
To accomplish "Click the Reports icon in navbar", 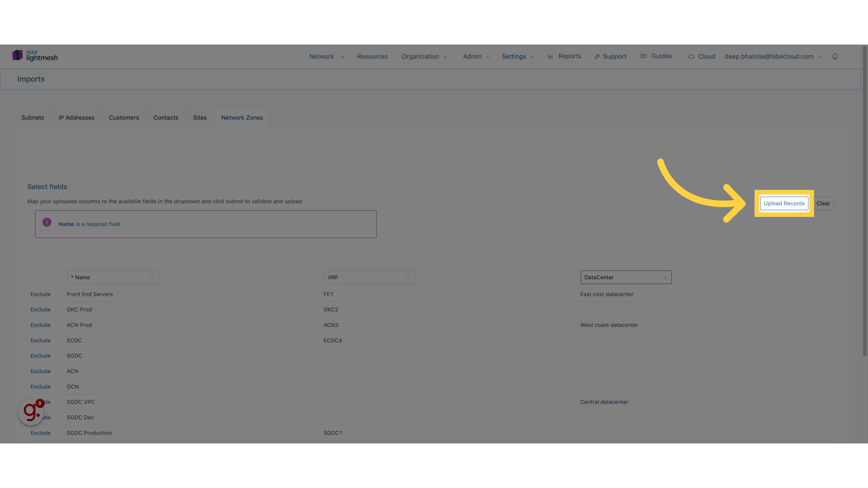I will coord(550,56).
